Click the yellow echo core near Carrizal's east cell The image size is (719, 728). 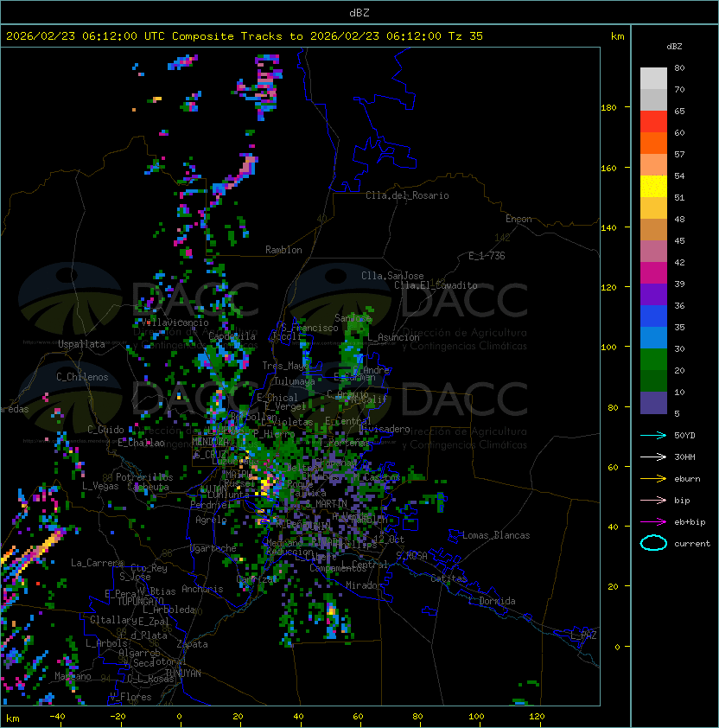331,610
